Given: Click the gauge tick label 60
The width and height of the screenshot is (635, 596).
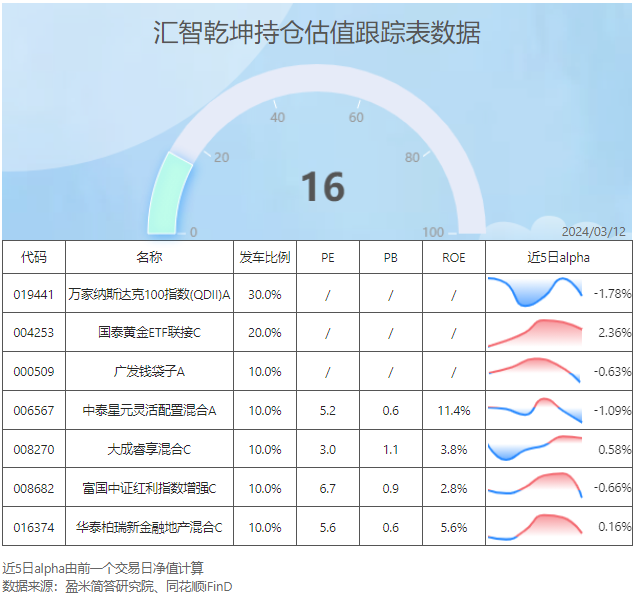Looking at the screenshot, I should [356, 117].
